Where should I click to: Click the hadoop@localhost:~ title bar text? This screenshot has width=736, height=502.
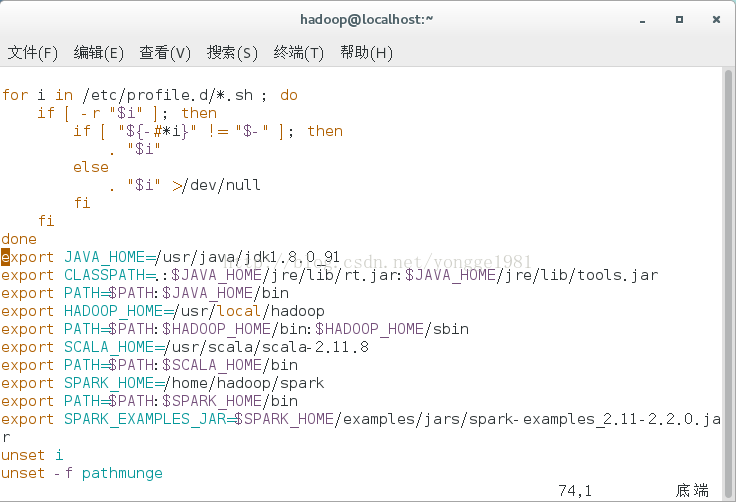[367, 19]
